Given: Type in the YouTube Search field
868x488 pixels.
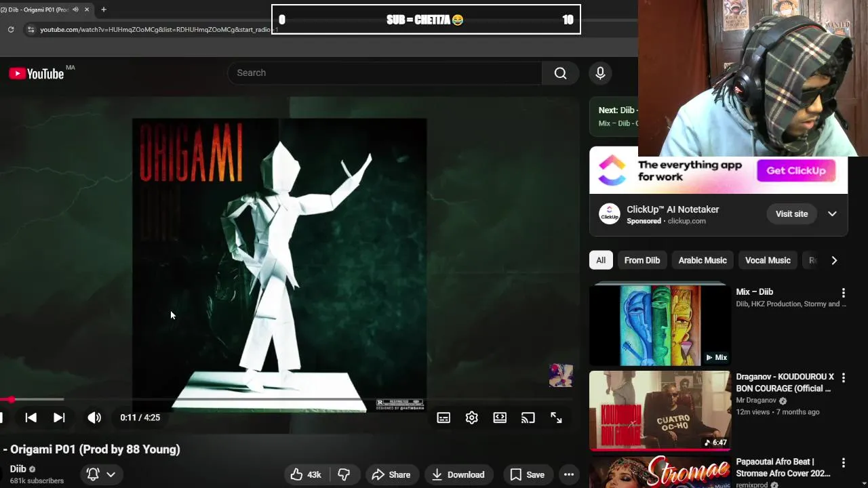Looking at the screenshot, I should (x=385, y=73).
